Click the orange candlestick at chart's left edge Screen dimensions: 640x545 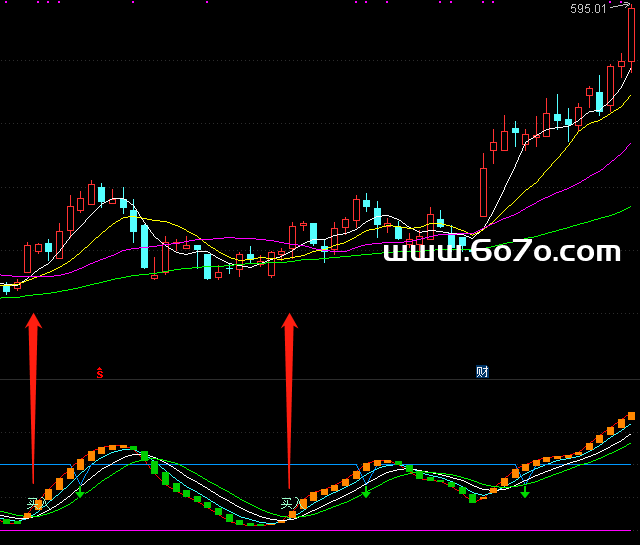[17, 285]
